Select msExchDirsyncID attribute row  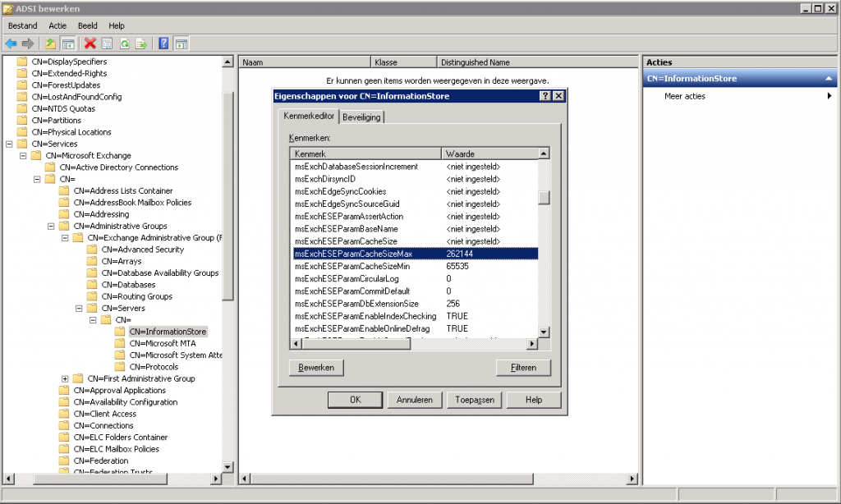[415, 179]
